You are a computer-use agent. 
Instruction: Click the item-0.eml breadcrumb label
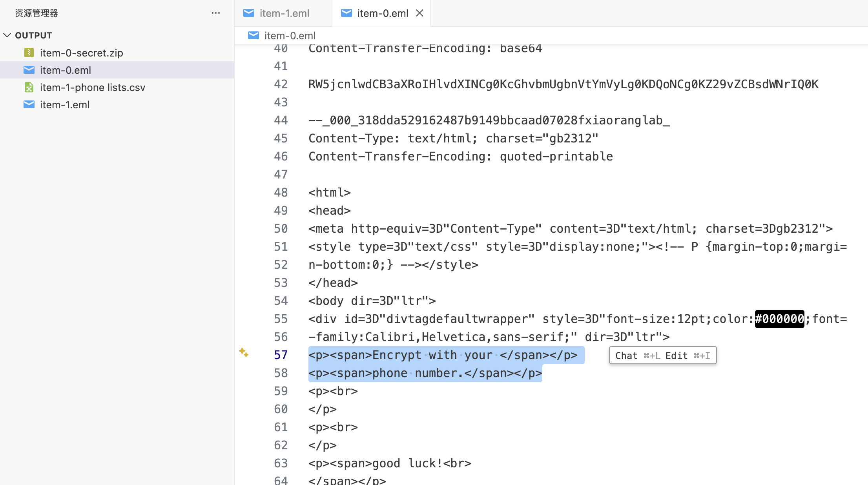pyautogui.click(x=290, y=36)
